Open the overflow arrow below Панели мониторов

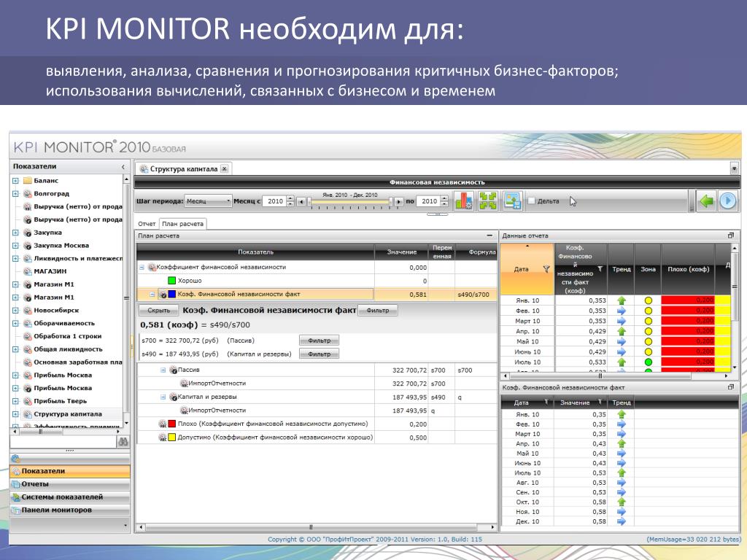pos(125,526)
